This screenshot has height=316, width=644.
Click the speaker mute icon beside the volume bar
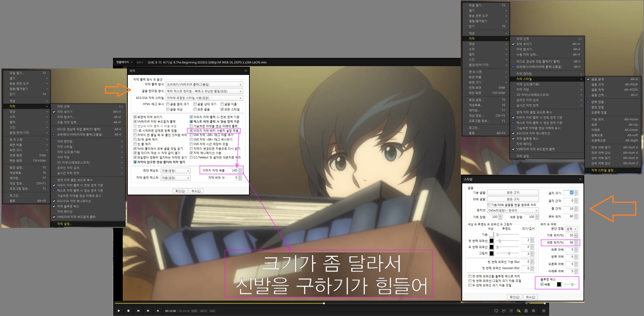[527, 303]
